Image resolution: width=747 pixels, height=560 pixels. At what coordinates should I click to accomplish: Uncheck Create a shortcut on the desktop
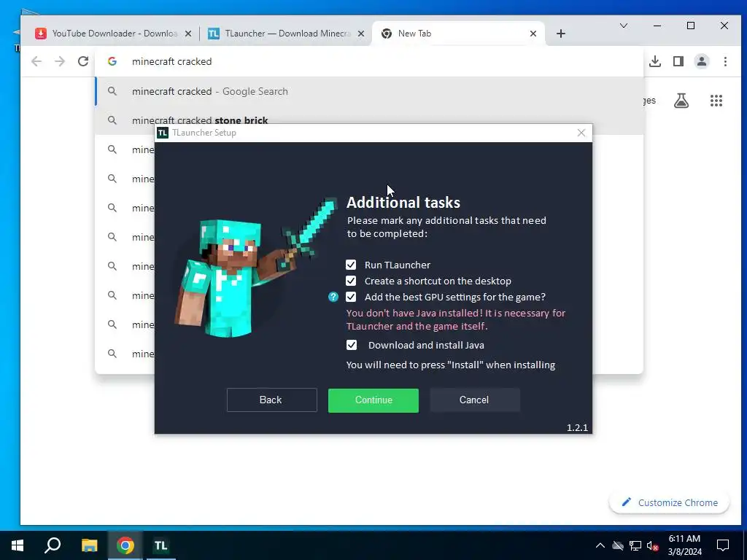click(351, 281)
